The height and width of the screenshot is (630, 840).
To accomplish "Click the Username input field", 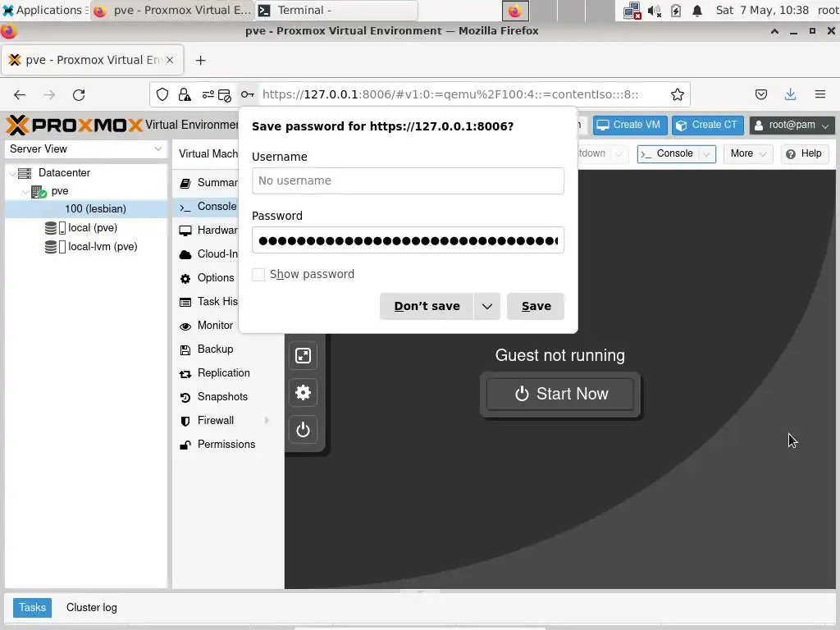I will [x=408, y=181].
